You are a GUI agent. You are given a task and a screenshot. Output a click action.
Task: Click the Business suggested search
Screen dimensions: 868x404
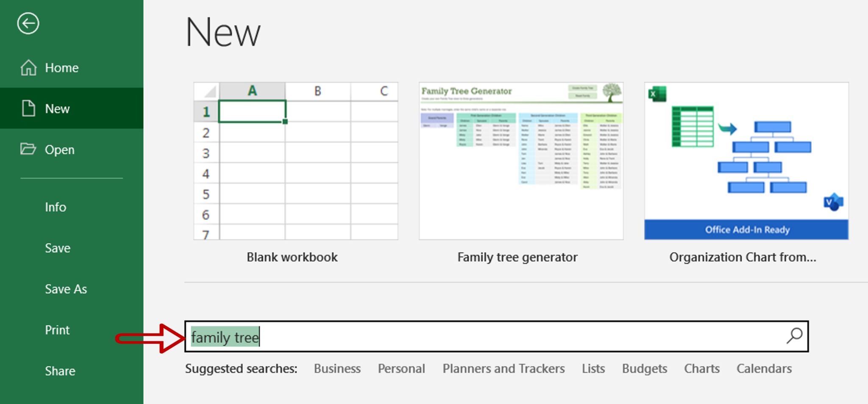coord(337,368)
